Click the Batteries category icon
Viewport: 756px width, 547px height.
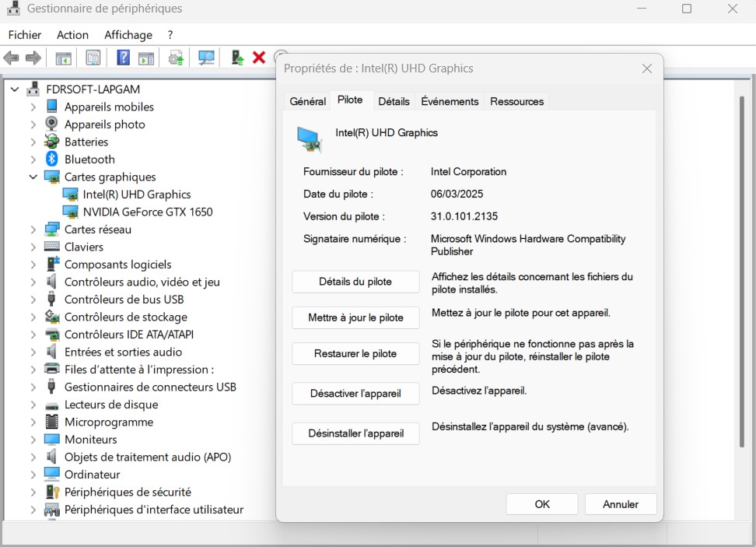point(52,142)
